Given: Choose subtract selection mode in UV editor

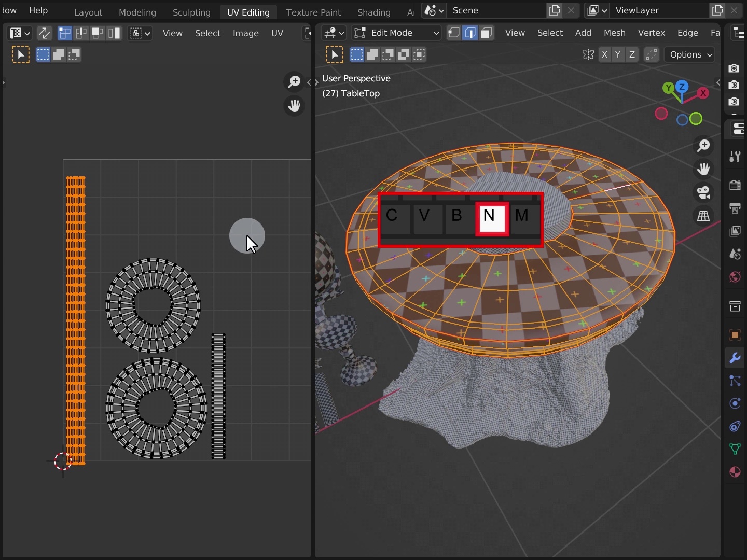Looking at the screenshot, I should click(x=74, y=54).
